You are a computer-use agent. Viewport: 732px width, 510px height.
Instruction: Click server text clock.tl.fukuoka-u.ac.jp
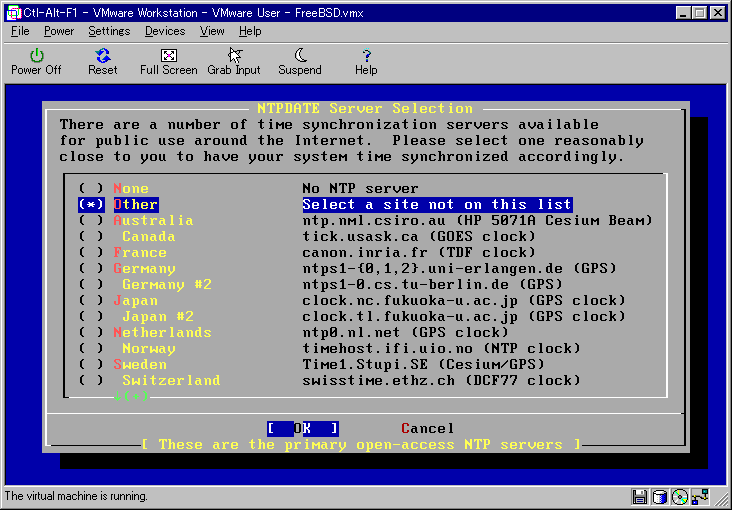410,316
